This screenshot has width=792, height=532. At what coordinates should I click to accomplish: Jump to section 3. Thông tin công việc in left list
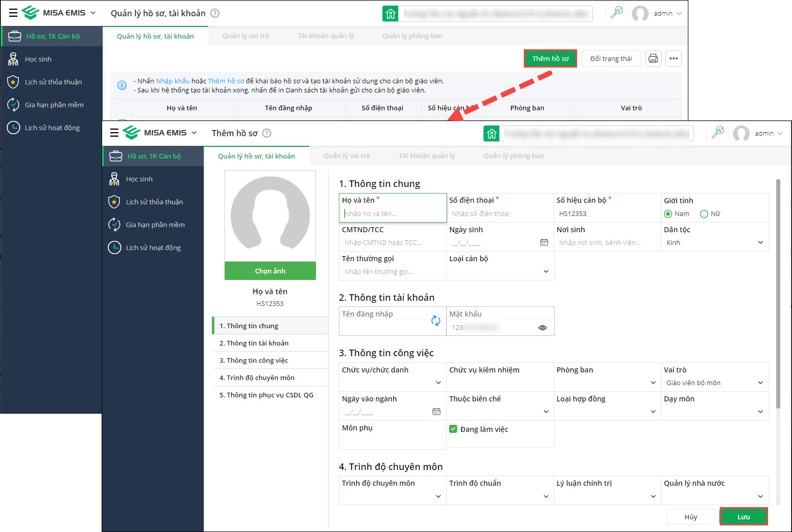[270, 360]
